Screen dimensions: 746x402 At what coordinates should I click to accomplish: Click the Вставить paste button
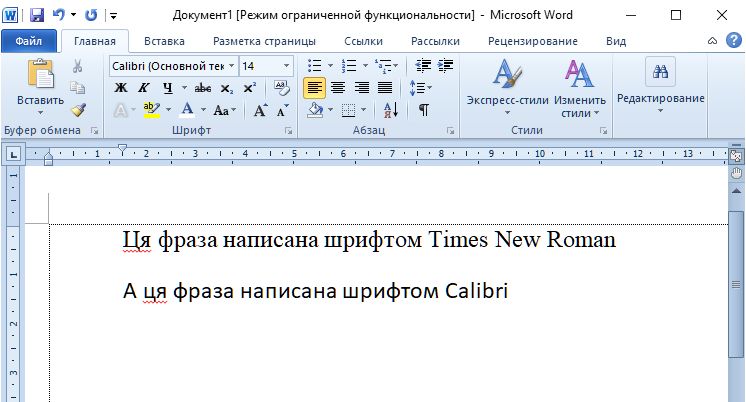[40, 84]
